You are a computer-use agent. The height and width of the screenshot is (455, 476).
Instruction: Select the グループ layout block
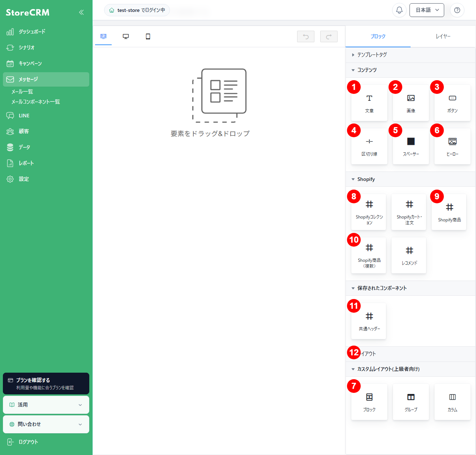pyautogui.click(x=411, y=402)
